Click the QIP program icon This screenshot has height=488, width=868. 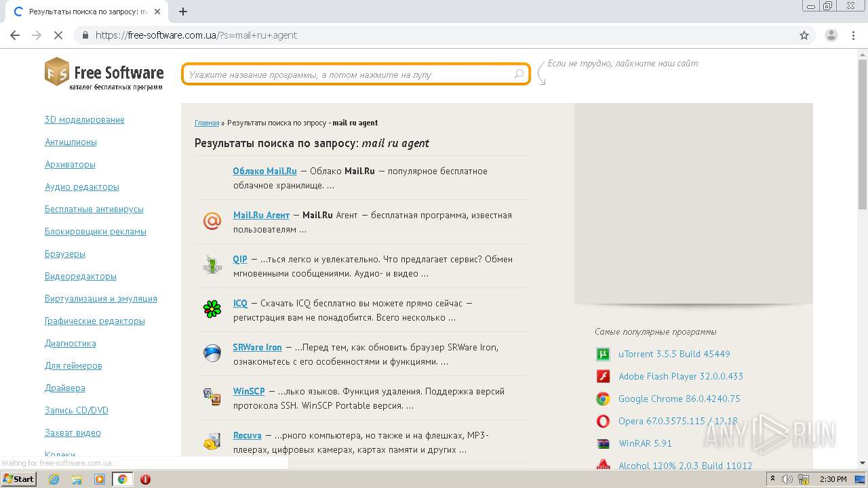tap(212, 265)
